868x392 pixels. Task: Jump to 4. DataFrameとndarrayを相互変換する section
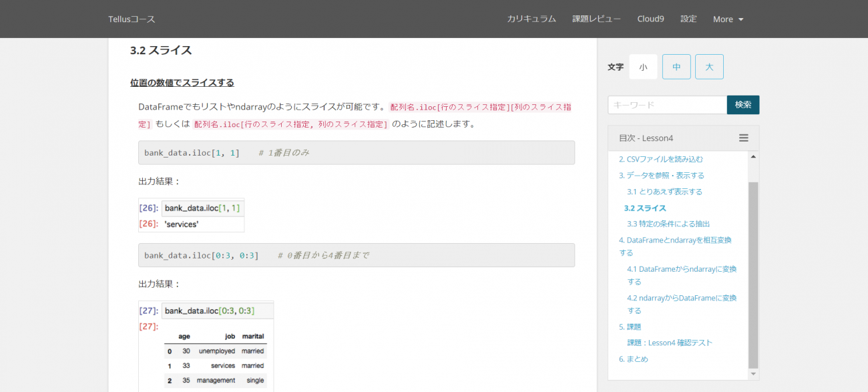675,246
